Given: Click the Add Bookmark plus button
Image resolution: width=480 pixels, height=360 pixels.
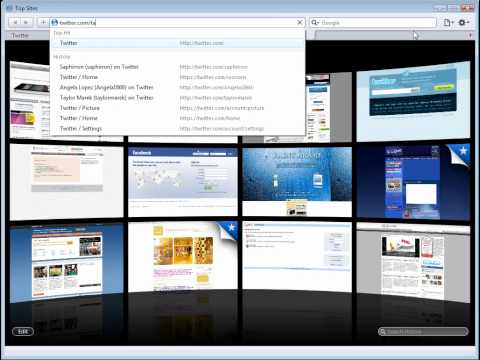Looking at the screenshot, I should pos(43,22).
